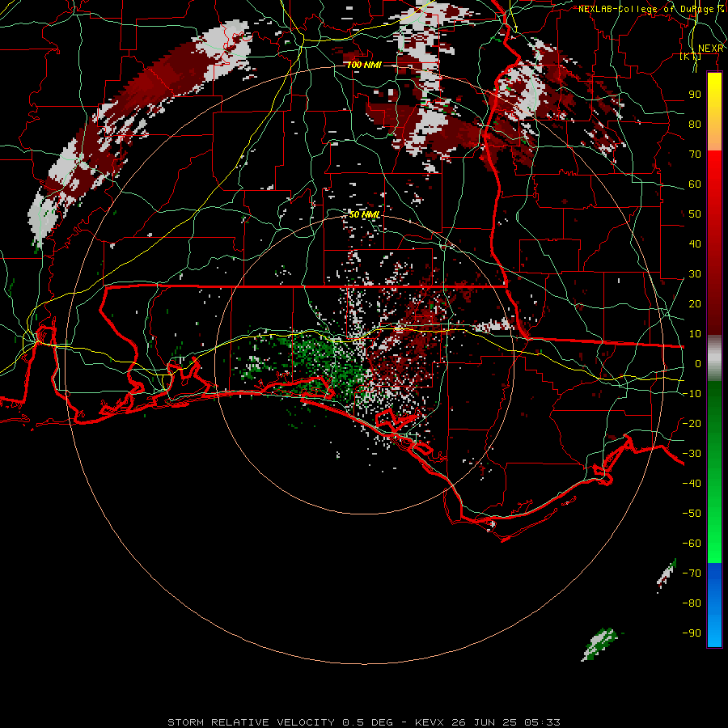728x728 pixels.
Task: Click the 20 value on the velocity scale
Action: pos(695,304)
